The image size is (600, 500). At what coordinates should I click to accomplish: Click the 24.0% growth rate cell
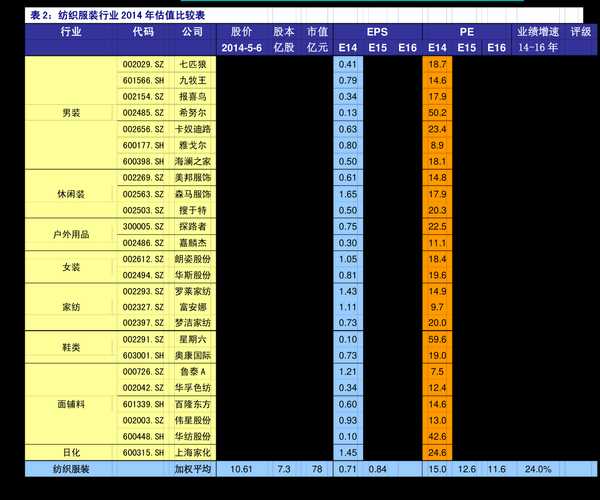click(x=538, y=469)
